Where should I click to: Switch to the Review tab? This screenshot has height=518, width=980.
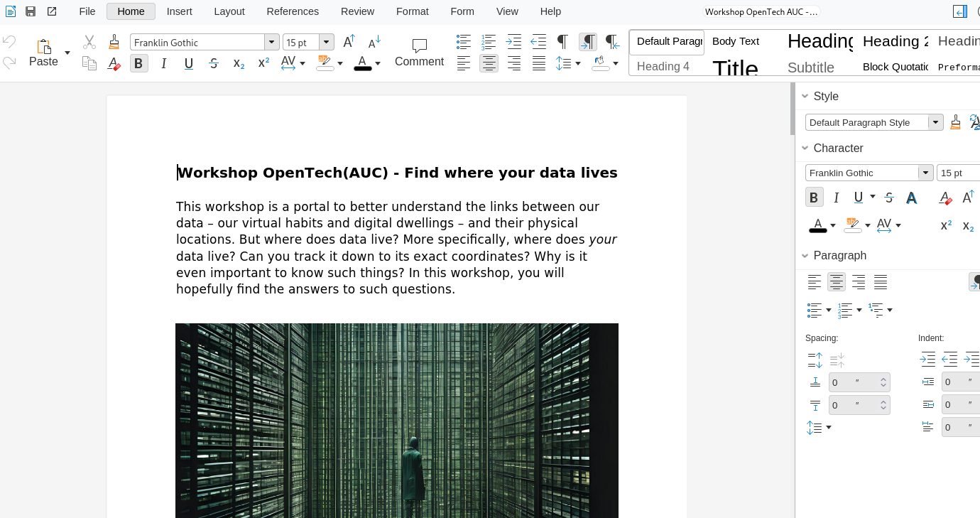pyautogui.click(x=357, y=11)
